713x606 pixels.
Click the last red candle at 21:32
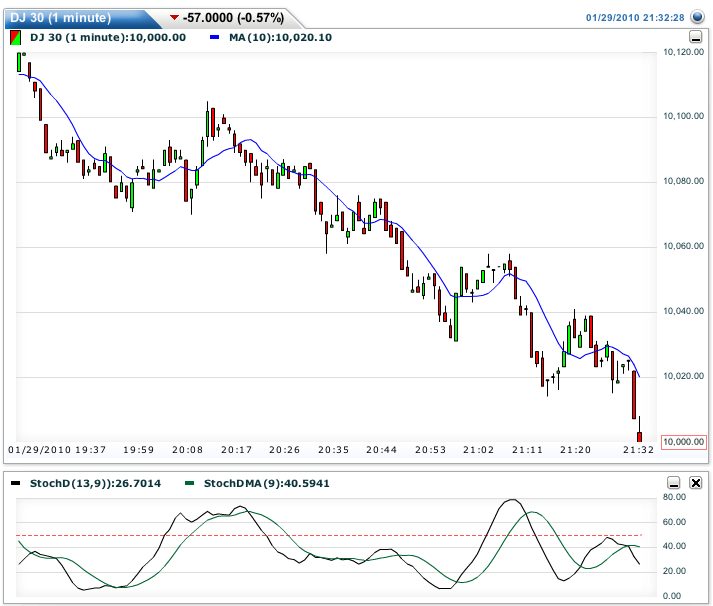pyautogui.click(x=640, y=436)
